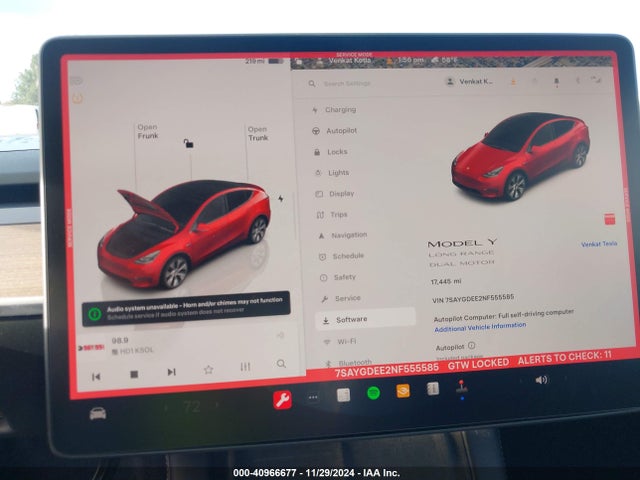This screenshot has height=480, width=640.
Task: Open Bluetooth settings menu
Action: pyautogui.click(x=349, y=362)
